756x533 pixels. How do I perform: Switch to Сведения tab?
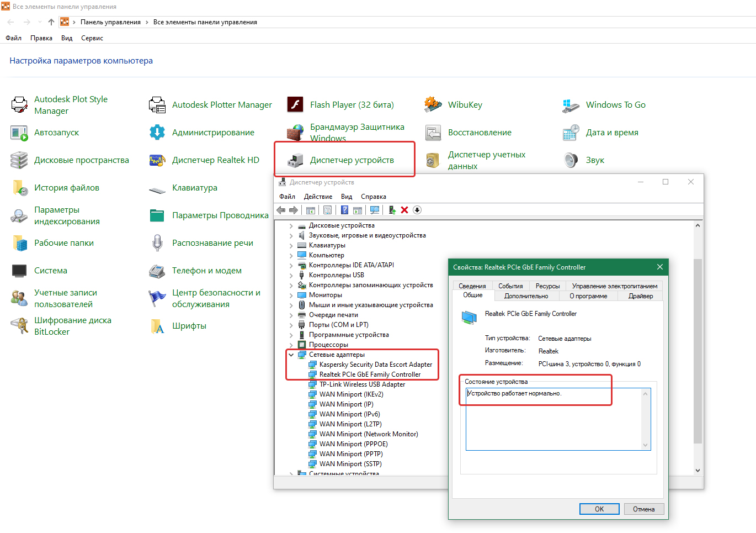(472, 286)
